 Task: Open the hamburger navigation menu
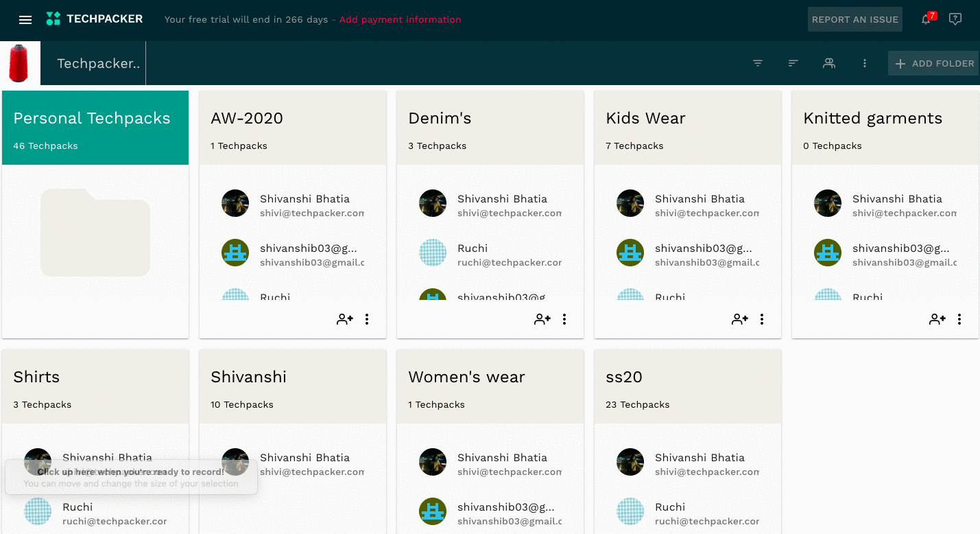(25, 20)
